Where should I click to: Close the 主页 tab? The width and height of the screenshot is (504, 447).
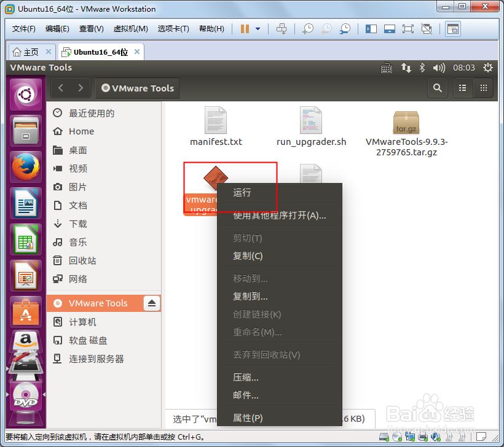point(49,52)
